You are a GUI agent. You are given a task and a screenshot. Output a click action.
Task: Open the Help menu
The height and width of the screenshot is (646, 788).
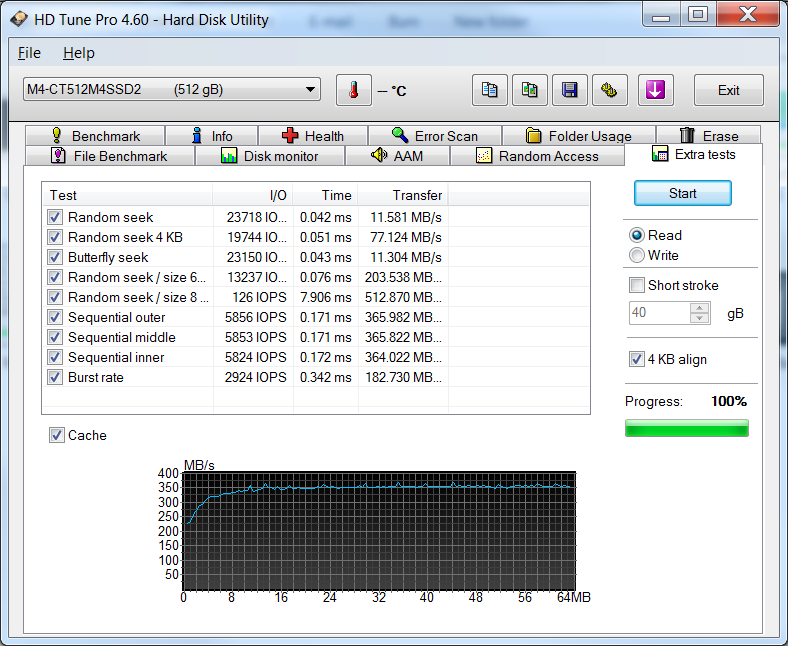pyautogui.click(x=78, y=53)
